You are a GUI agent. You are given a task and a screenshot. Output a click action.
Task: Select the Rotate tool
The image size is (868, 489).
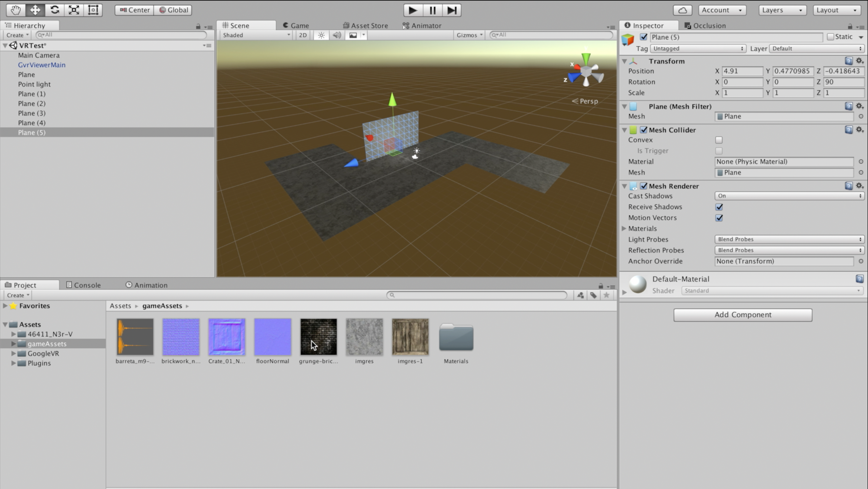54,10
